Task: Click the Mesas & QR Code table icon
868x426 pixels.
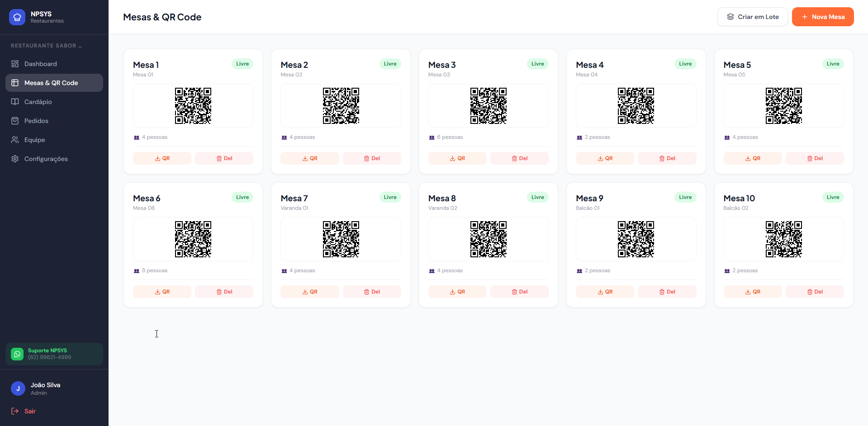Action: (15, 83)
